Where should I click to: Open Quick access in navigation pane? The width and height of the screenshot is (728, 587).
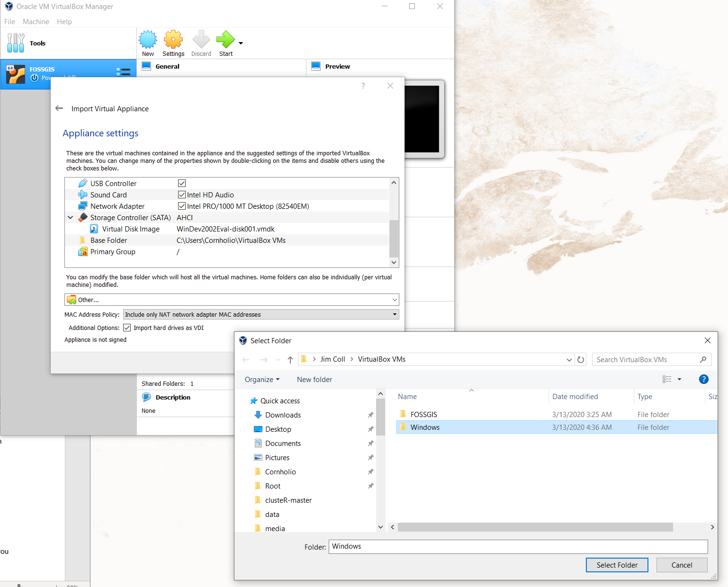(x=280, y=400)
